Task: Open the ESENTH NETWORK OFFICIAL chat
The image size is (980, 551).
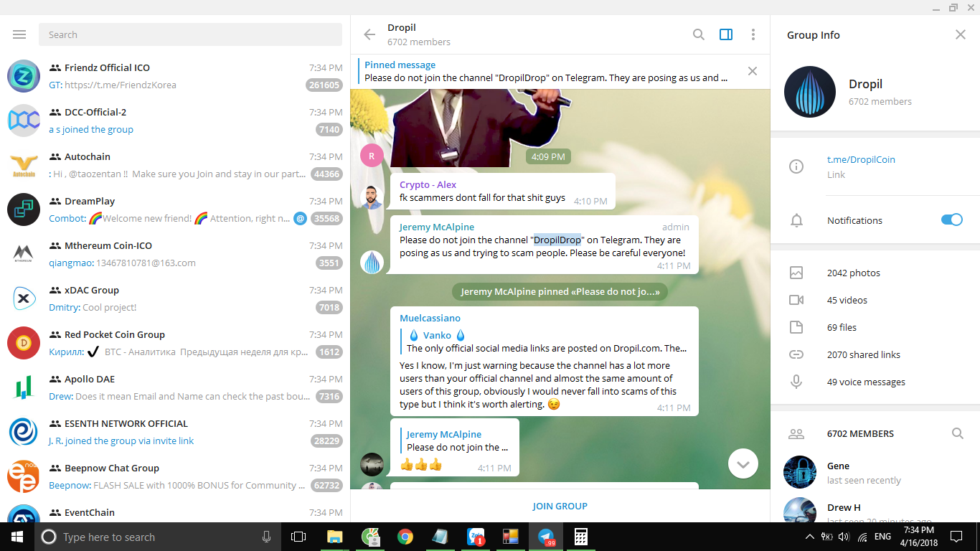Action: point(175,432)
